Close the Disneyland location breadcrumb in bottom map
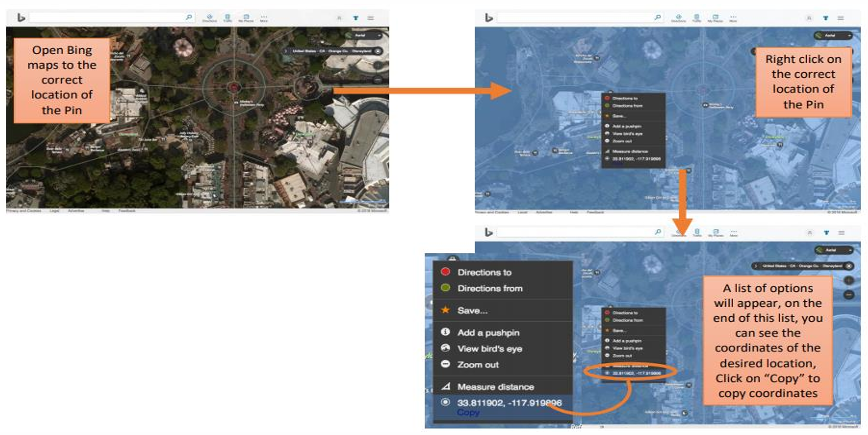868x435 pixels. 849,266
